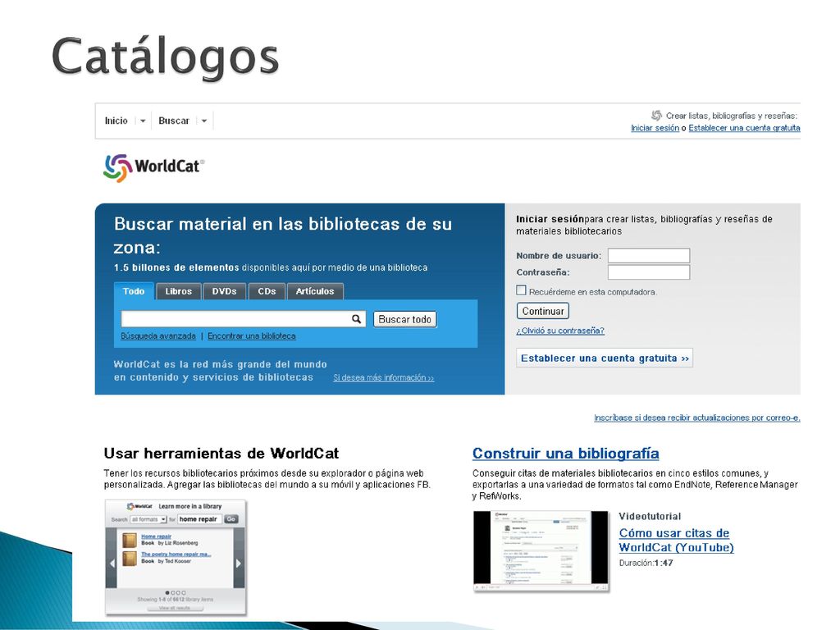Click the Videotutorial label
The height and width of the screenshot is (630, 840).
pos(650,517)
